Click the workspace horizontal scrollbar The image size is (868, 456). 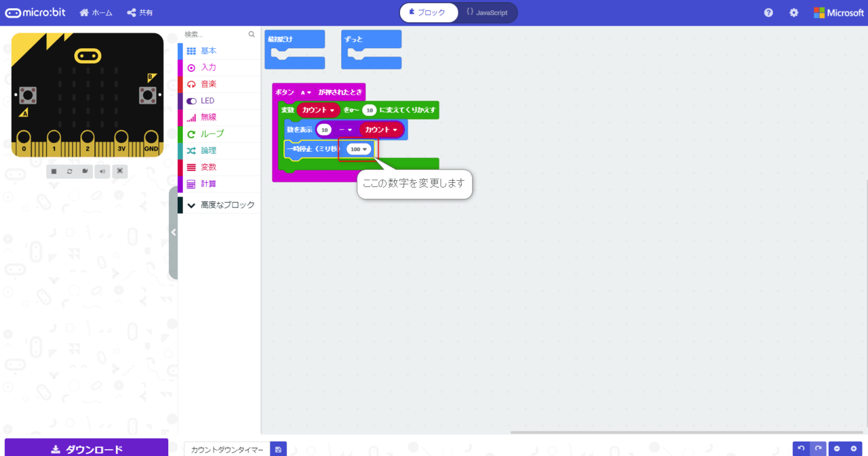pos(688,432)
